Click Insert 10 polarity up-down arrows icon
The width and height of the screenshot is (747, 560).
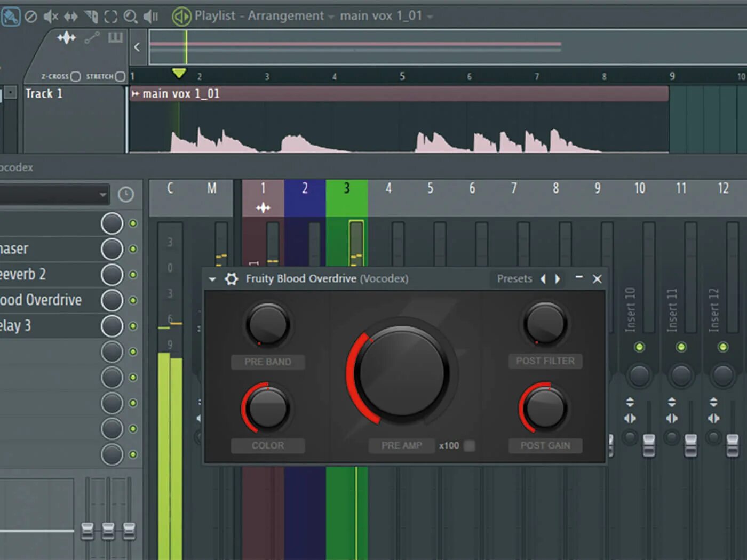coord(630,402)
